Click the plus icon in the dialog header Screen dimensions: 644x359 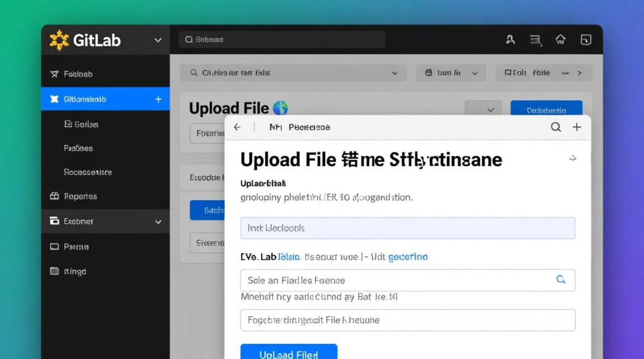click(x=577, y=127)
